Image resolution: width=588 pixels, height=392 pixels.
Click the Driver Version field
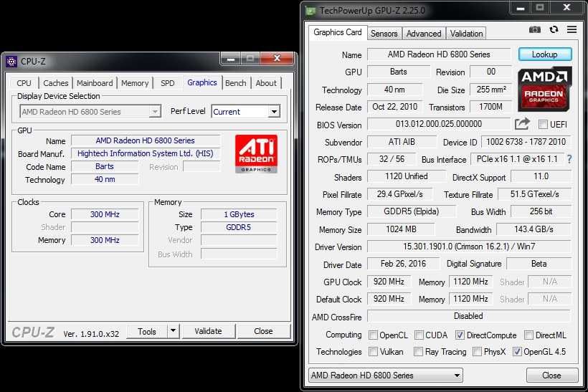click(x=469, y=247)
